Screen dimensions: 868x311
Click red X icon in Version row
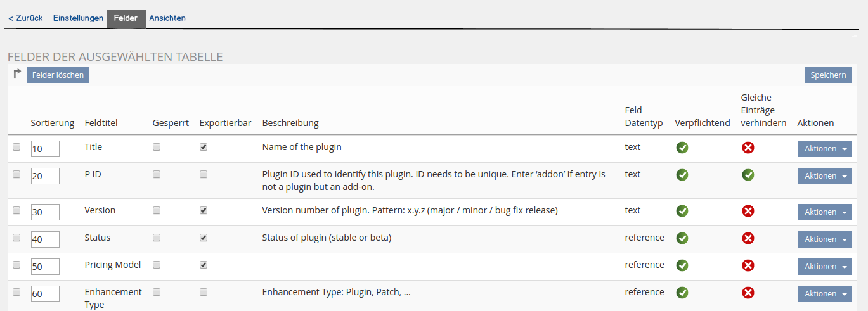(x=748, y=211)
